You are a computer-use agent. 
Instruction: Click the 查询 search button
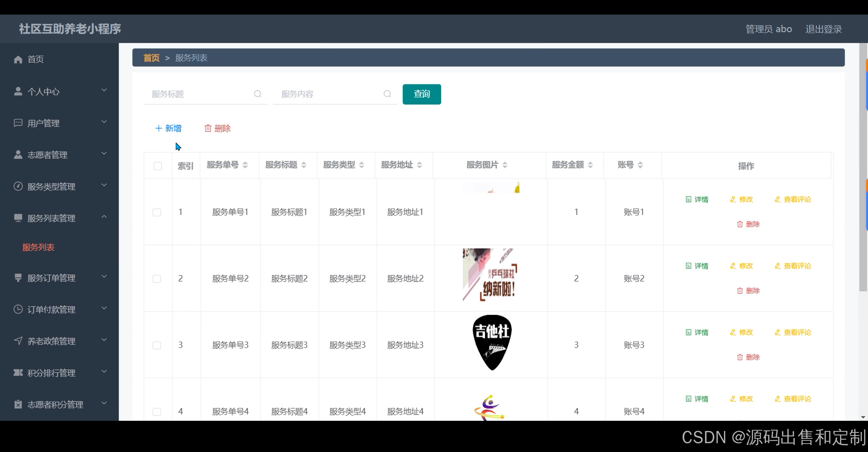pyautogui.click(x=422, y=94)
